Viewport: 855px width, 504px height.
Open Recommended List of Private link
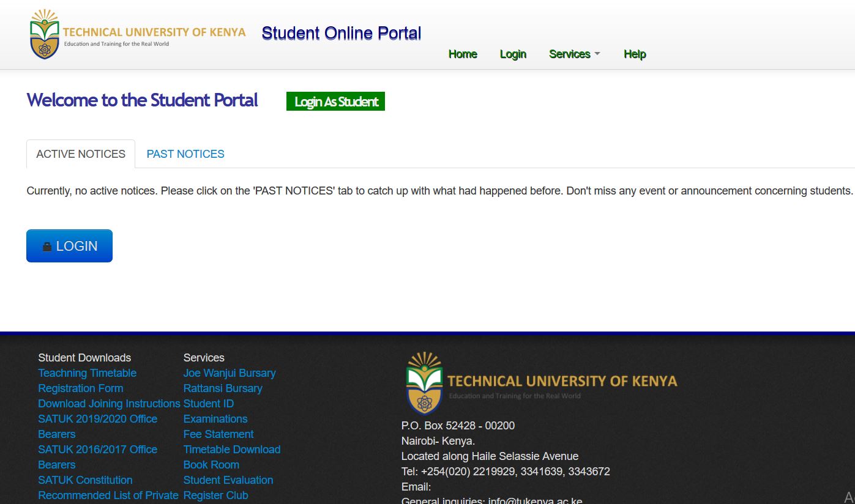pyautogui.click(x=108, y=495)
